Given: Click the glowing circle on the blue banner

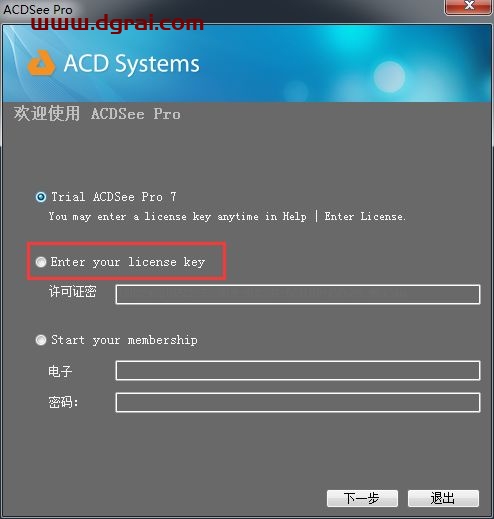Looking at the screenshot, I should point(389,77).
